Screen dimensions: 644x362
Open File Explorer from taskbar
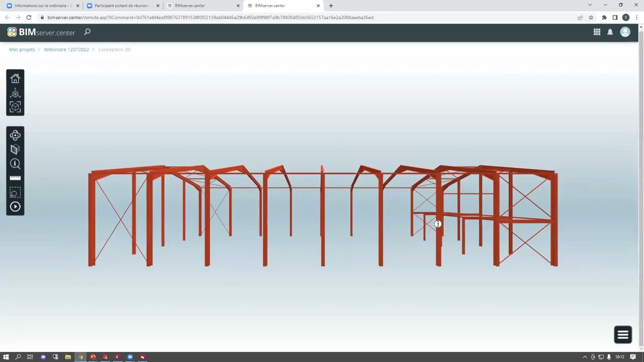tap(68, 357)
